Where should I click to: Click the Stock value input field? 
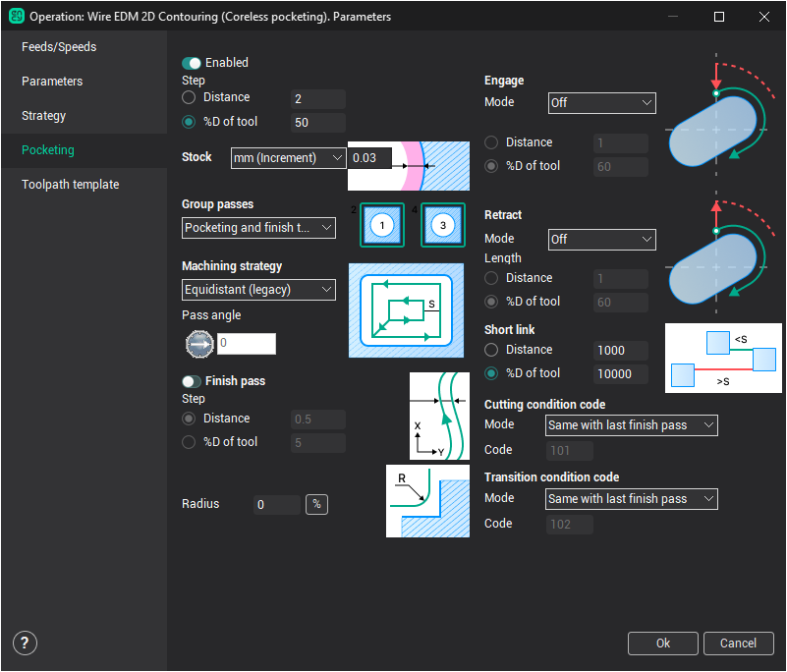(x=369, y=158)
